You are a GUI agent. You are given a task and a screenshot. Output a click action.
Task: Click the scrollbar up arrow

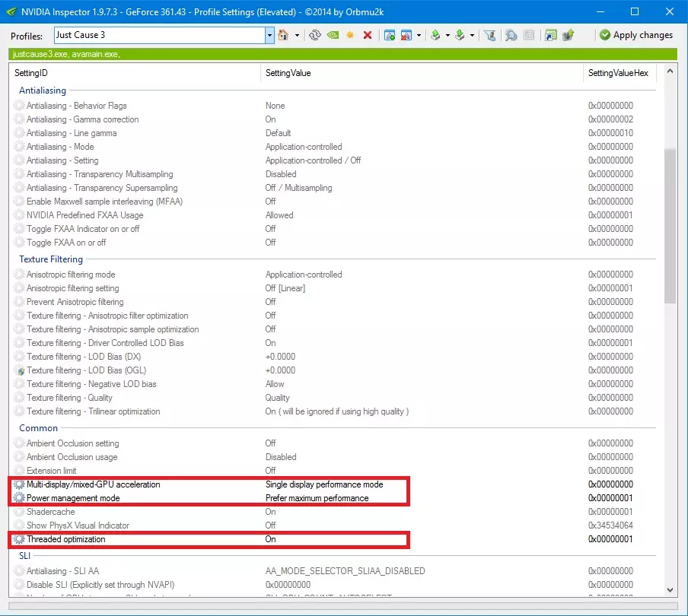click(x=670, y=71)
